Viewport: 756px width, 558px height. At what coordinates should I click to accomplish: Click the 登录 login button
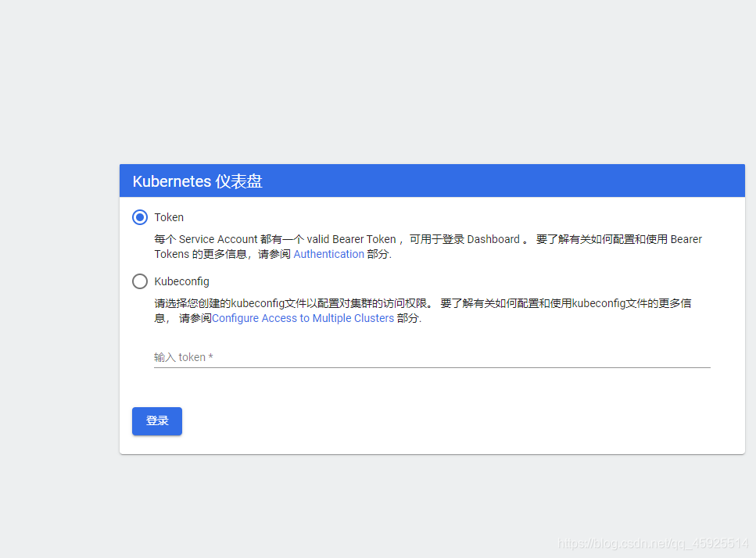pos(157,421)
